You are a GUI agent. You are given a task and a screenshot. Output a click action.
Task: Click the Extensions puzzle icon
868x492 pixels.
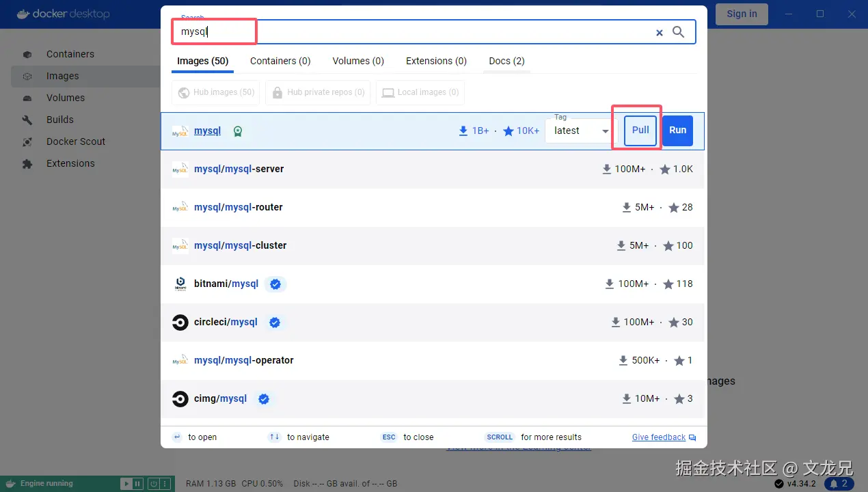click(27, 163)
